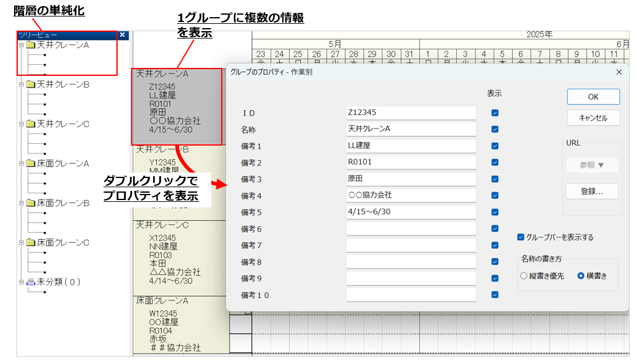
Task: Click the キャンセル button
Action: click(x=592, y=117)
